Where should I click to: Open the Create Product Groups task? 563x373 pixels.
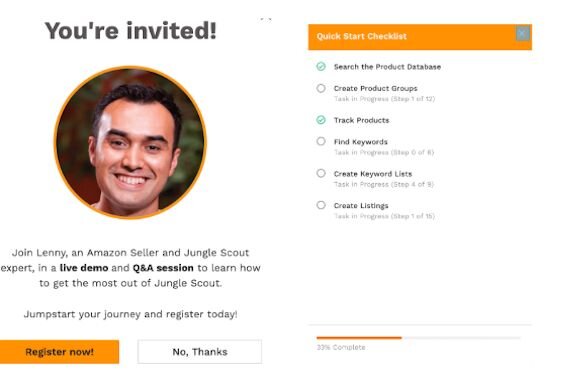tap(376, 88)
